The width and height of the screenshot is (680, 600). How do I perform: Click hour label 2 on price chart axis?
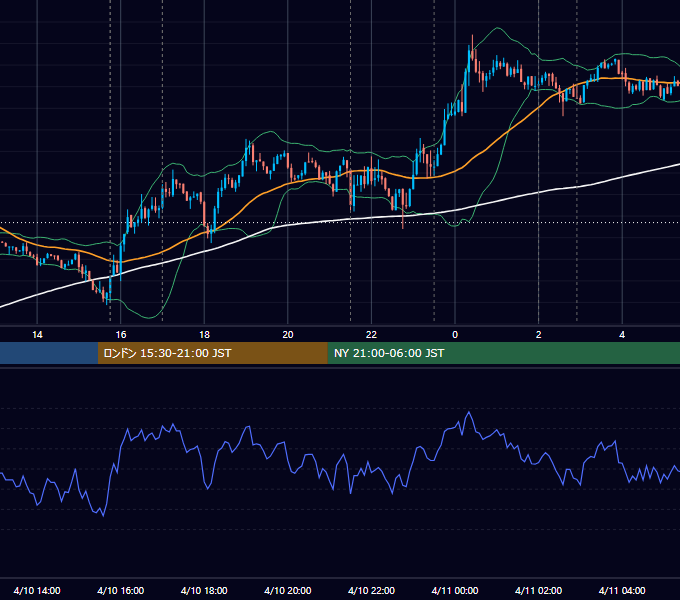click(538, 335)
